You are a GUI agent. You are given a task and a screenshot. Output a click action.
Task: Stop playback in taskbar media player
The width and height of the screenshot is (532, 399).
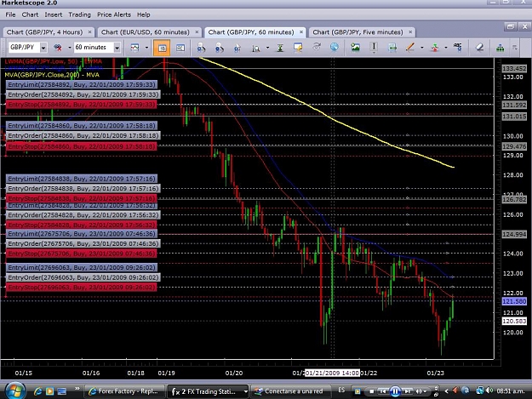[x=371, y=391]
